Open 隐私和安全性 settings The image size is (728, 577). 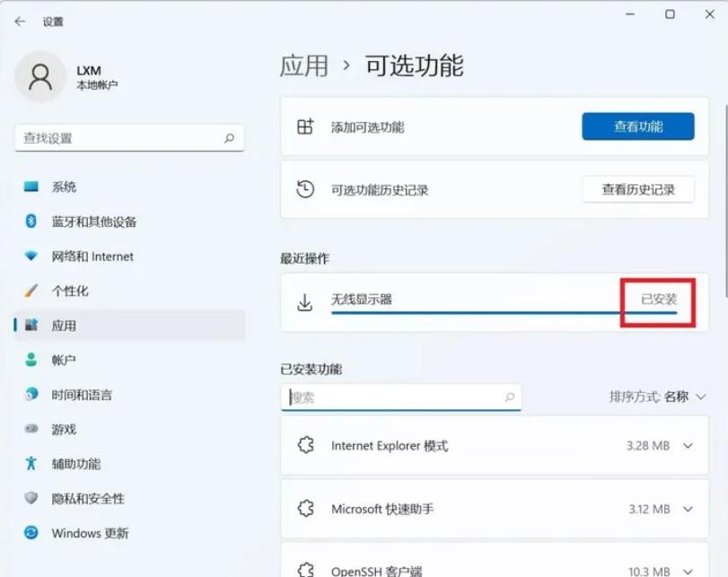[x=88, y=498]
